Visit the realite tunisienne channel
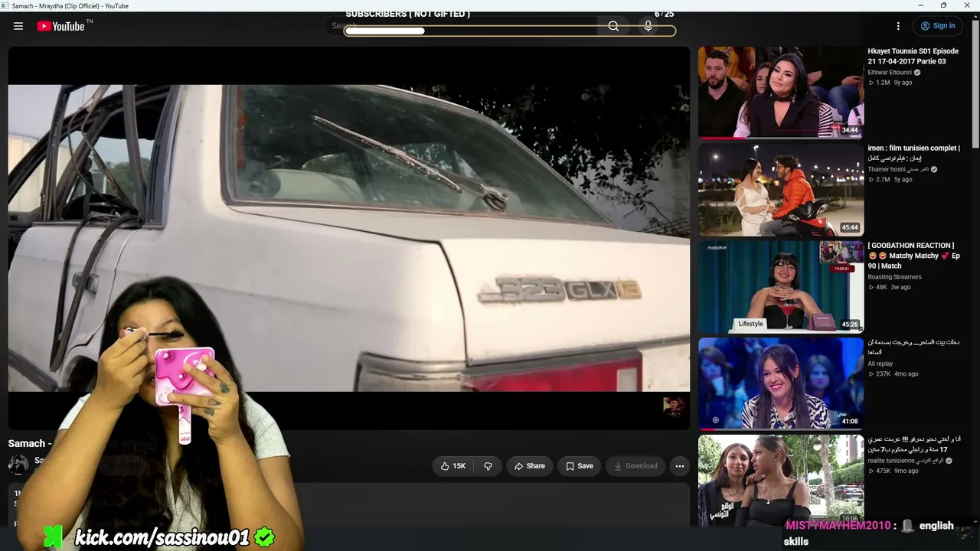Viewport: 980px width, 551px height. (905, 461)
